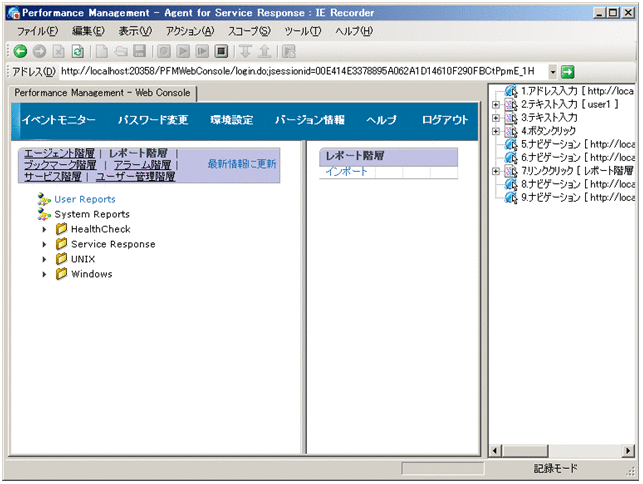Click the move-up arrow toolbar icon
Viewport: 643px width, 484px height.
[x=264, y=51]
